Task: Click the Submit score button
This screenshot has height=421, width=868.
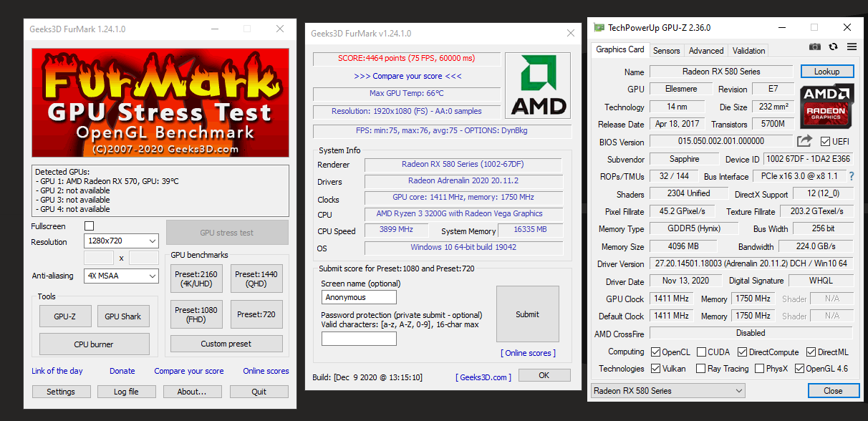Action: (528, 314)
